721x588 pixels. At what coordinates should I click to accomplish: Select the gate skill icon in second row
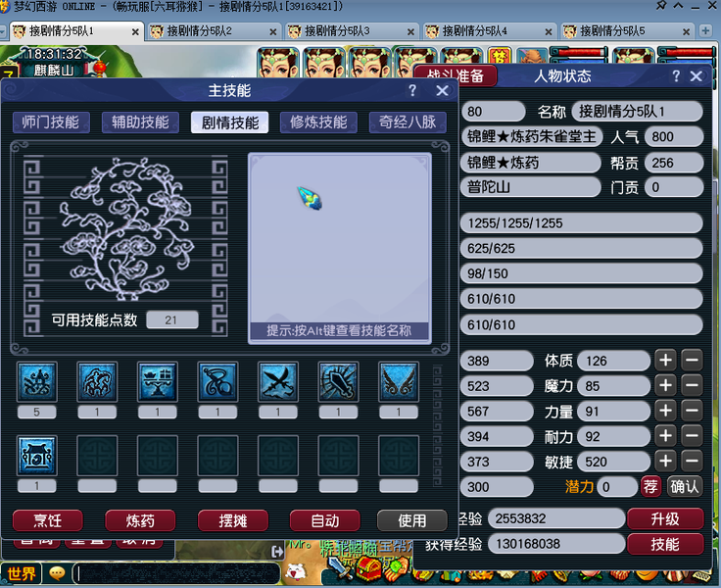37,456
